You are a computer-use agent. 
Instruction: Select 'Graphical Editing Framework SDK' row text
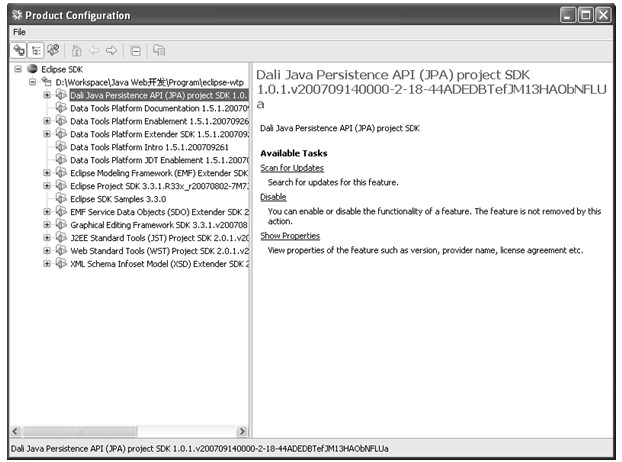159,225
